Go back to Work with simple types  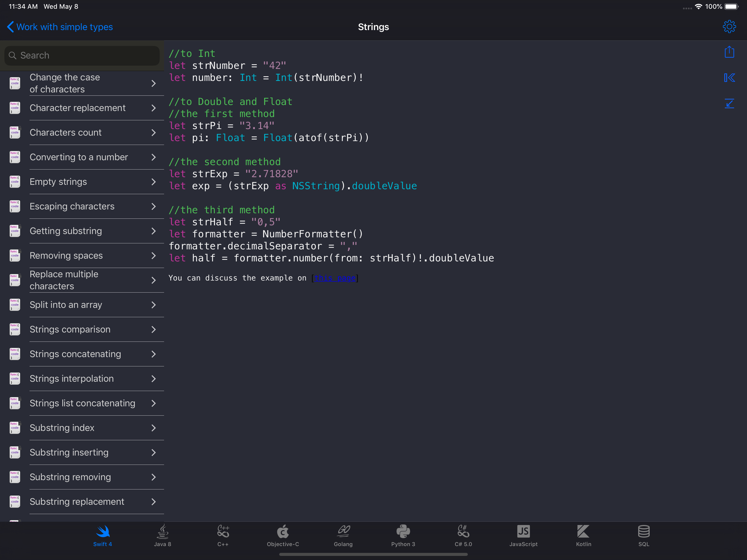pyautogui.click(x=60, y=27)
